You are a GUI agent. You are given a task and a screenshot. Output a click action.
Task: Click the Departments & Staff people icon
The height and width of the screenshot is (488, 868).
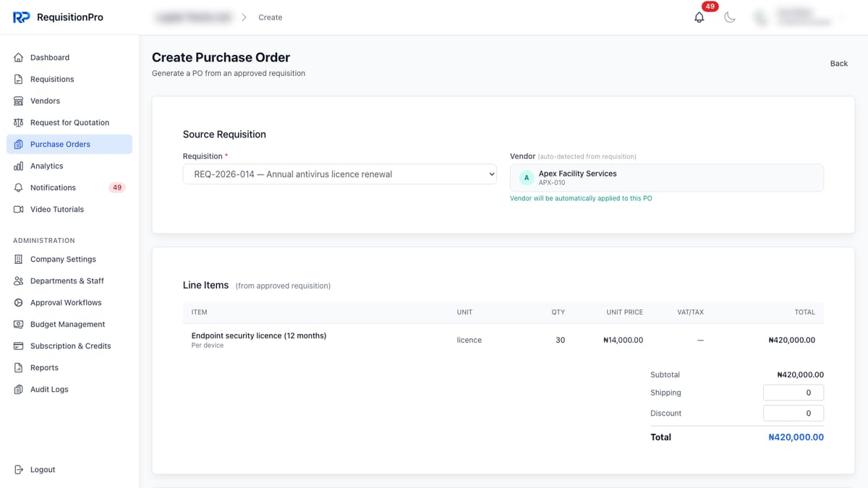[19, 281]
